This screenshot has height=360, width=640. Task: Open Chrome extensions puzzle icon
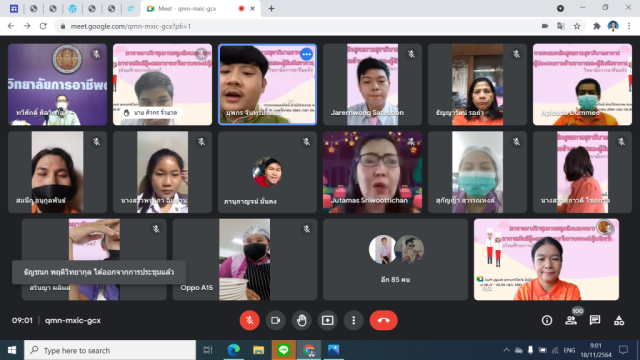[597, 26]
